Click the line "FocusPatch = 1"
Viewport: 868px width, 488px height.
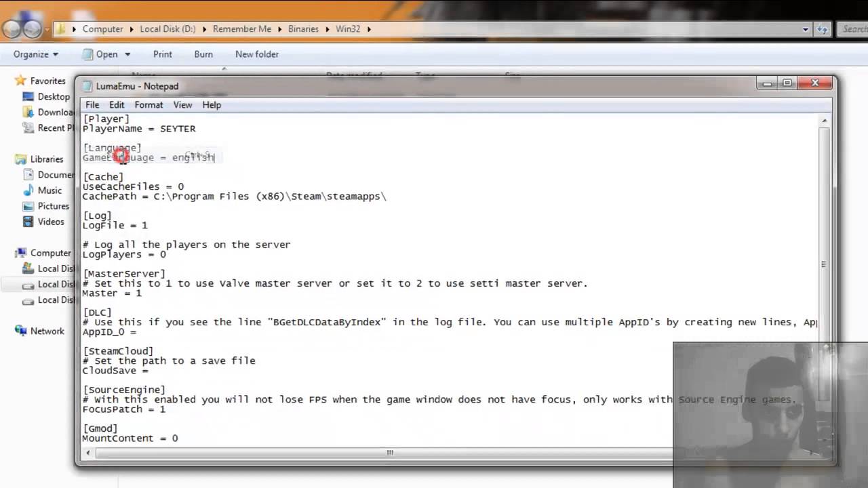click(124, 409)
